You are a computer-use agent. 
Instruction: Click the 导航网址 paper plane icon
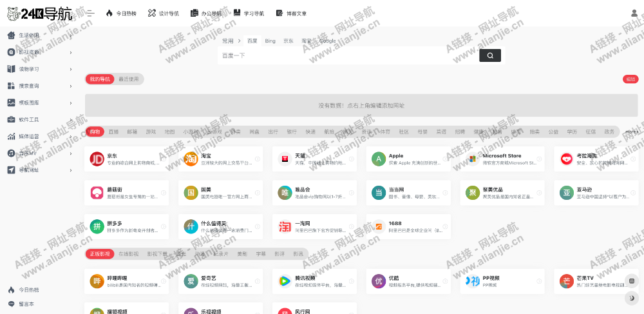click(11, 170)
